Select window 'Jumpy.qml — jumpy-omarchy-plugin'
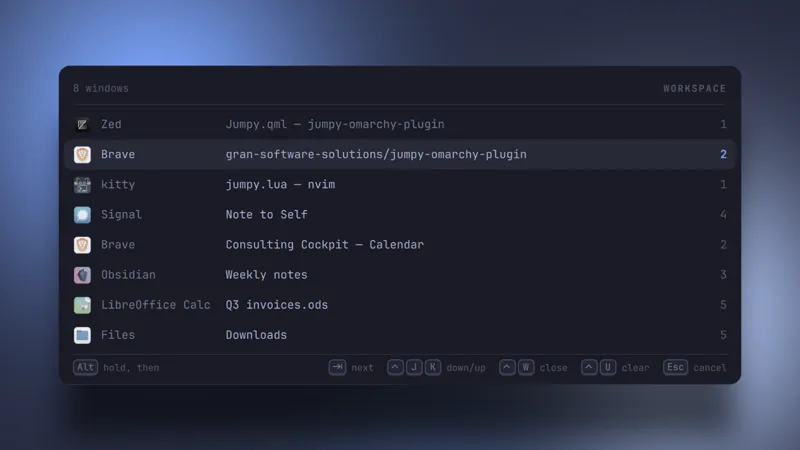The height and width of the screenshot is (450, 800). 335,124
